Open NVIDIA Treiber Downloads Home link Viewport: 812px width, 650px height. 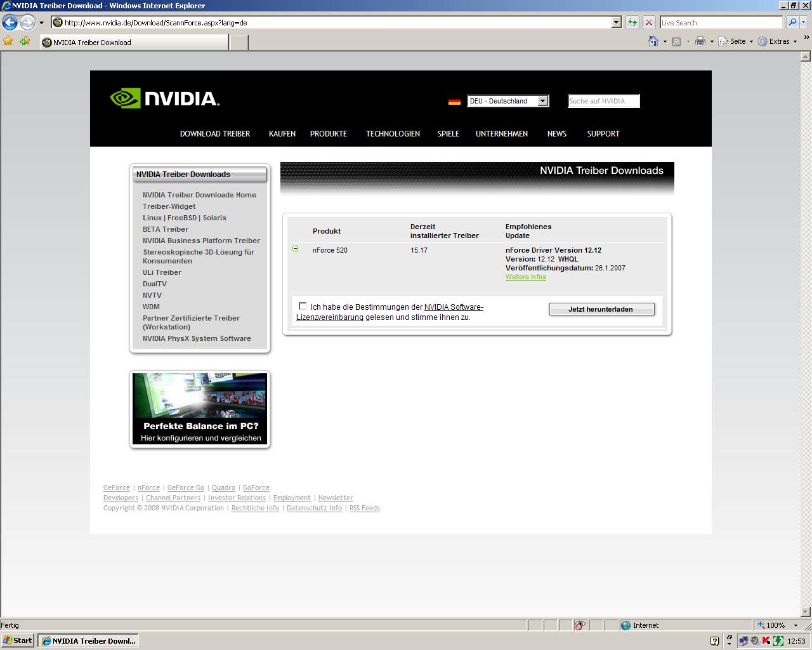click(x=199, y=195)
